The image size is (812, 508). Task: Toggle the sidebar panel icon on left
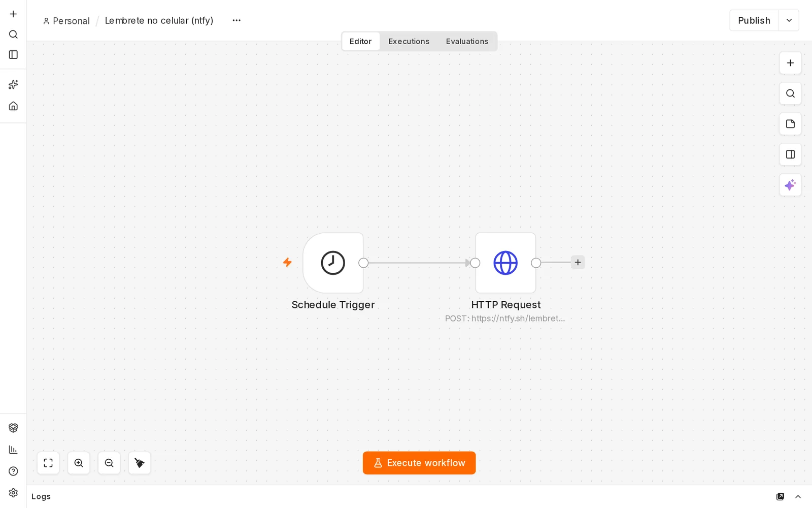pos(13,54)
